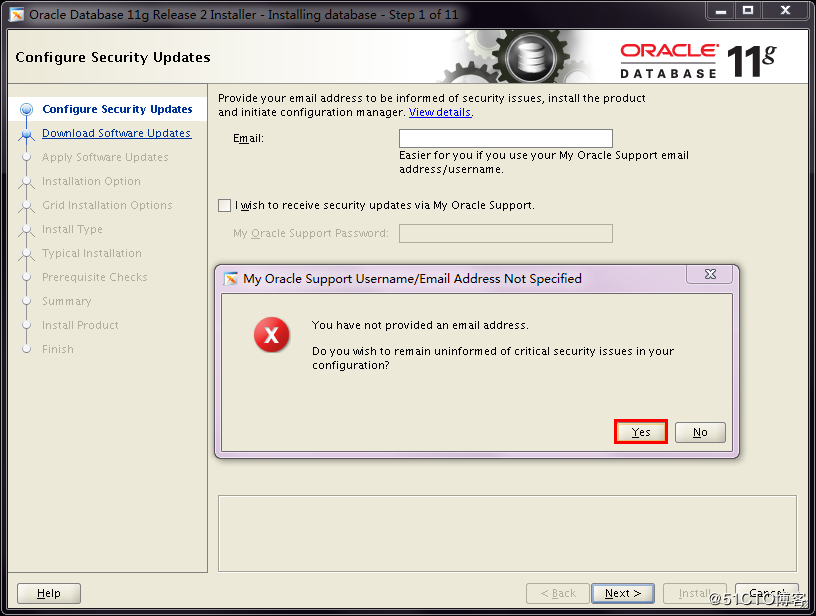Viewport: 816px width, 616px height.
Task: Click the empty message area at bottom
Action: 507,533
